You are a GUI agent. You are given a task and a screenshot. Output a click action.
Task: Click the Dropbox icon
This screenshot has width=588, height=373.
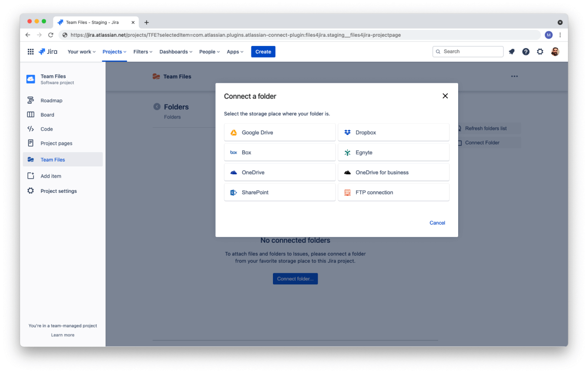pos(347,133)
